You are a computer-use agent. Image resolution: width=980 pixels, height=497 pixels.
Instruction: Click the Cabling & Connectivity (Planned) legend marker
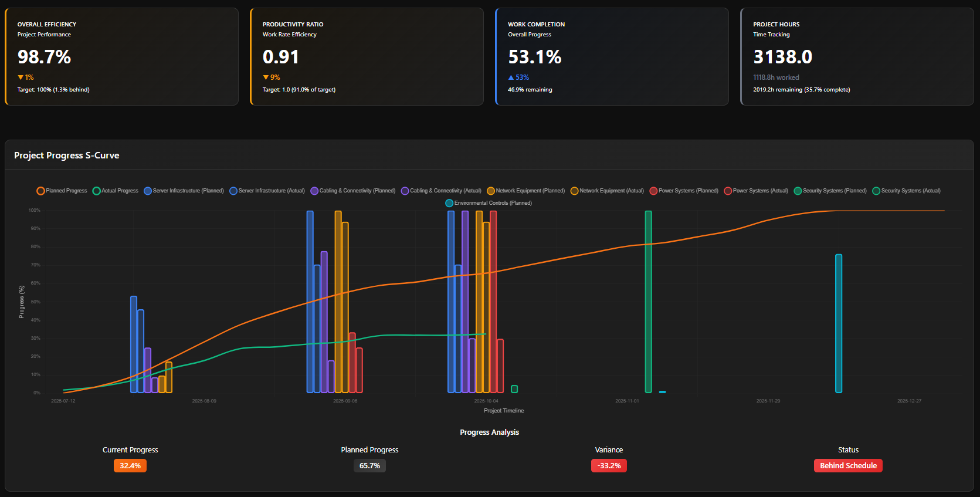click(x=314, y=191)
